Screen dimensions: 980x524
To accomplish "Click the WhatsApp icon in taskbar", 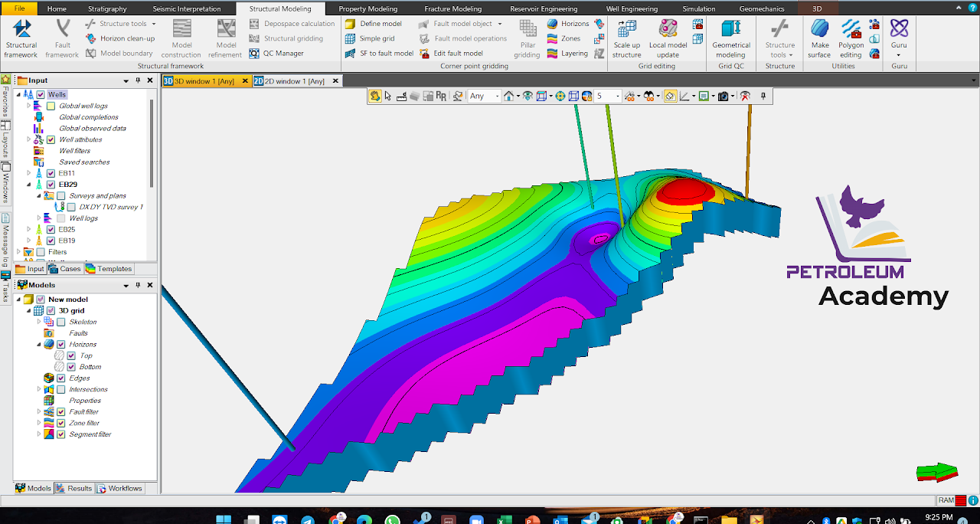I will click(x=392, y=519).
